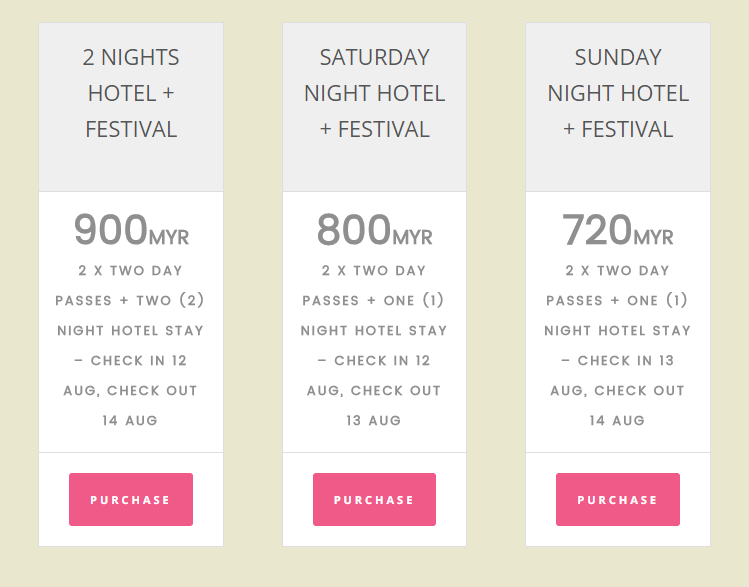The height and width of the screenshot is (587, 749).
Task: Select the 'Sunday Night Hotel + Festival' heading
Action: click(618, 93)
